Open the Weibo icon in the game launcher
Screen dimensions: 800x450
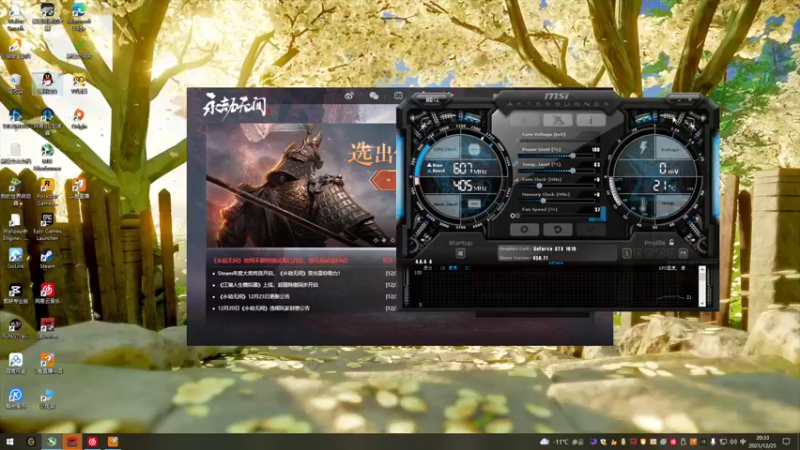(x=349, y=96)
